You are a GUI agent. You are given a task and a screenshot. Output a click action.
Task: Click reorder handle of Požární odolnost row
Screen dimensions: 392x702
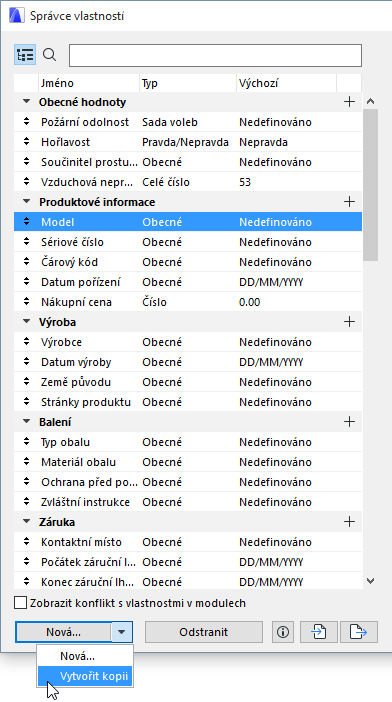[26, 122]
